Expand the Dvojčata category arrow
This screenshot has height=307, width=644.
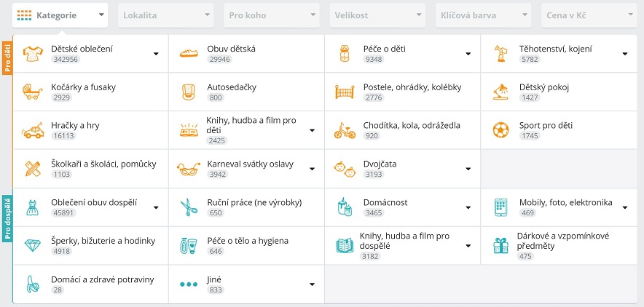(x=468, y=169)
